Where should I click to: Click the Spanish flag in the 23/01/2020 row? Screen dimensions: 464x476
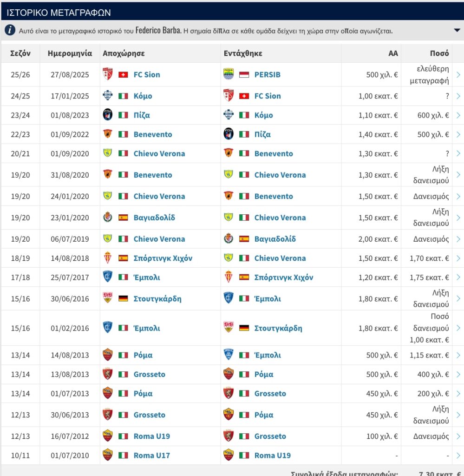[x=123, y=218]
